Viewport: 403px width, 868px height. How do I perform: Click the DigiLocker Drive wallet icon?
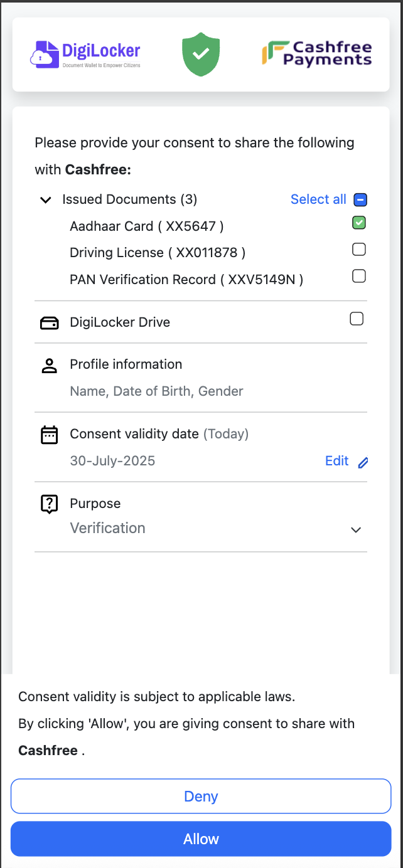[49, 323]
